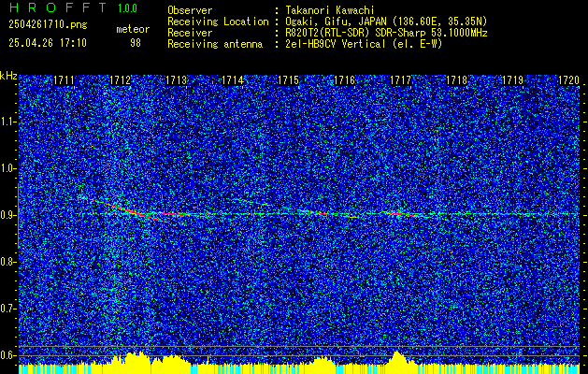The image size is (588, 374).
Task: Click frequency label 1.0
Action: (x=8, y=169)
